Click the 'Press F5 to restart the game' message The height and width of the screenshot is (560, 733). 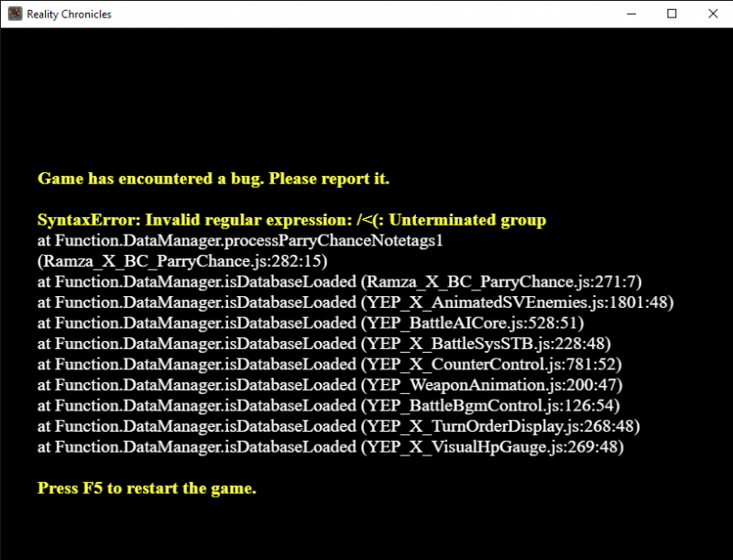coord(147,488)
